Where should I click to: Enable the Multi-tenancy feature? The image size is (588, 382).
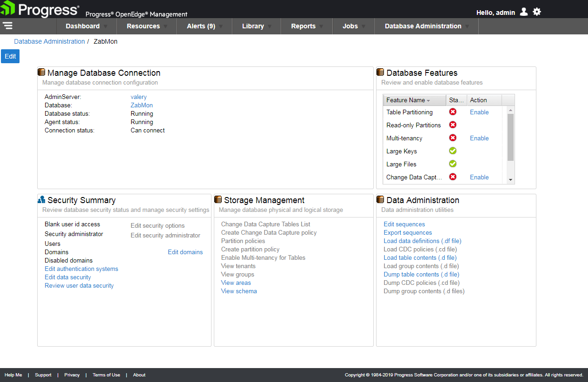[x=479, y=138]
